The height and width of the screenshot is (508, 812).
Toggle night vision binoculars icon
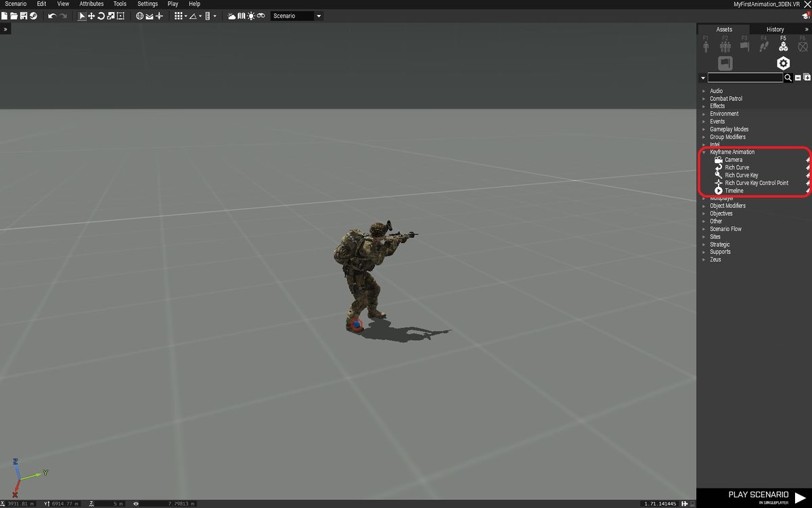[x=261, y=16]
